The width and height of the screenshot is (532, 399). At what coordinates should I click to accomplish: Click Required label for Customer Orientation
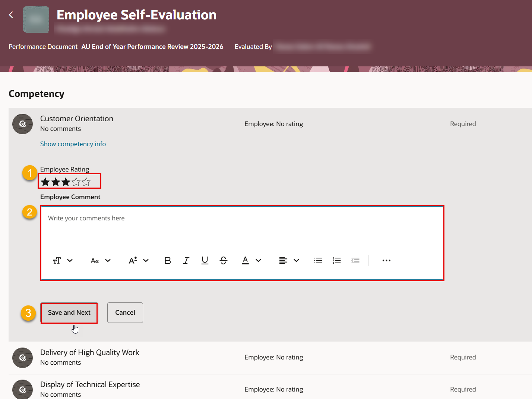click(463, 124)
